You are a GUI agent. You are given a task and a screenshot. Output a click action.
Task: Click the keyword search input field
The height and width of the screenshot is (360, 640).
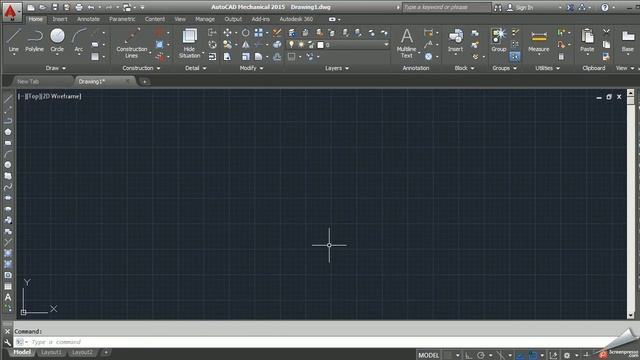[x=447, y=7]
